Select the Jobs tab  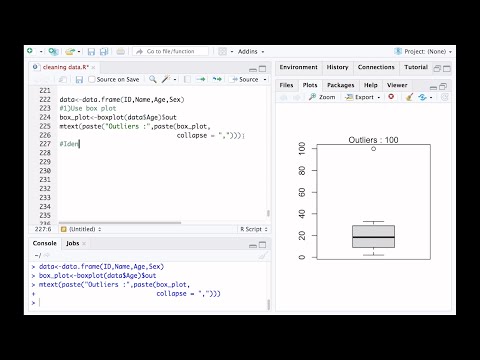pyautogui.click(x=73, y=243)
